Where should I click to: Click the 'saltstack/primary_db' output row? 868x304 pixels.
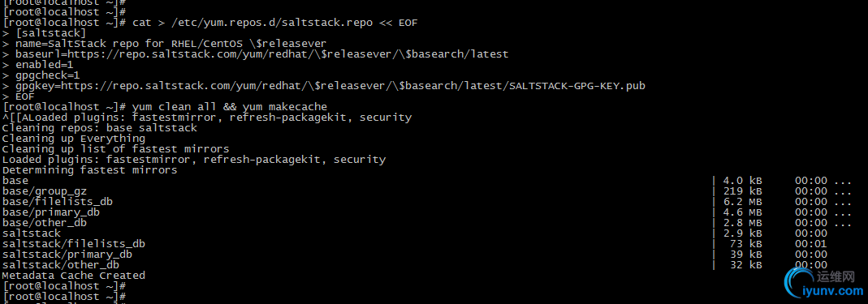pyautogui.click(x=427, y=255)
